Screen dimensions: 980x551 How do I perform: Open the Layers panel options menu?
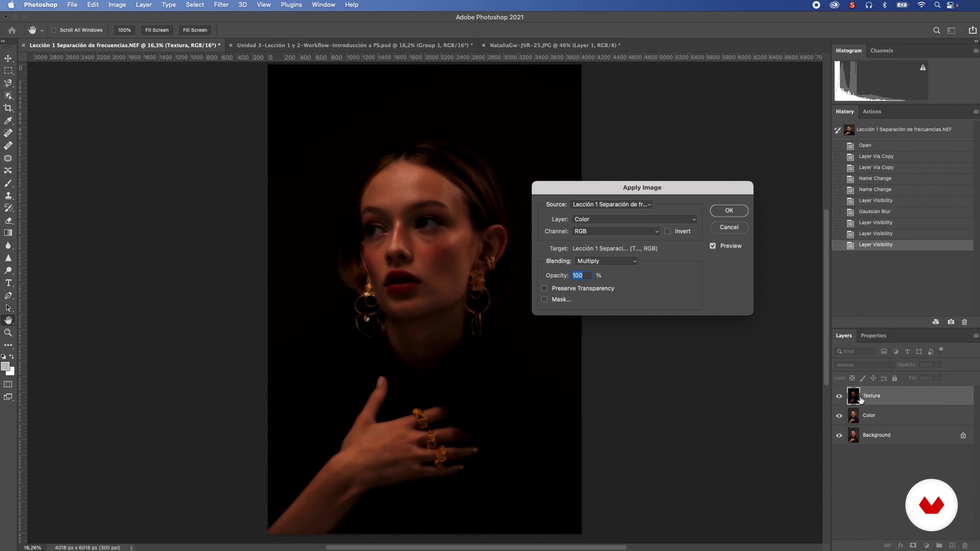coord(976,336)
